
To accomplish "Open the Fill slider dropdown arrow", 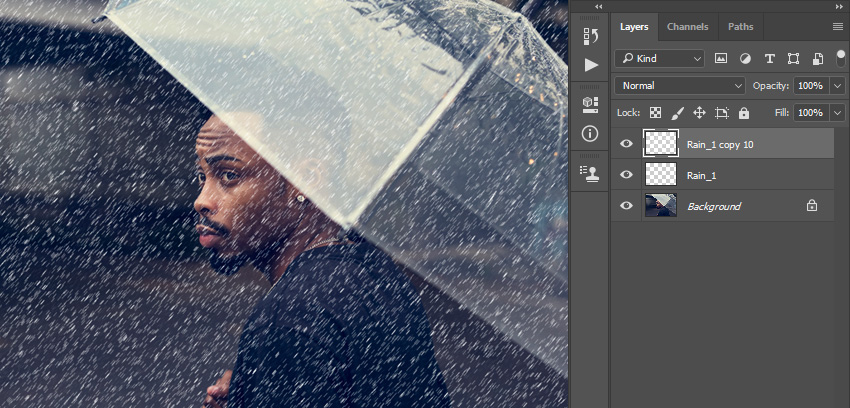I will (x=838, y=113).
